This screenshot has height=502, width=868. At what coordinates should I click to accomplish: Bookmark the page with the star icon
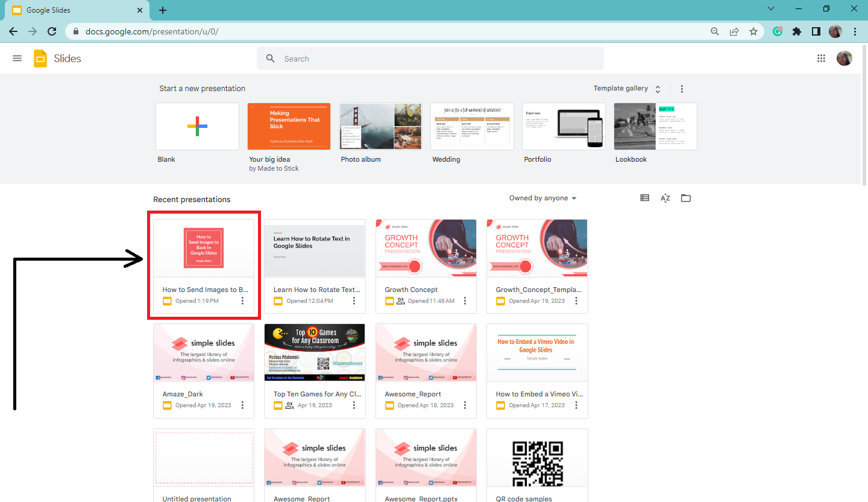click(x=753, y=31)
